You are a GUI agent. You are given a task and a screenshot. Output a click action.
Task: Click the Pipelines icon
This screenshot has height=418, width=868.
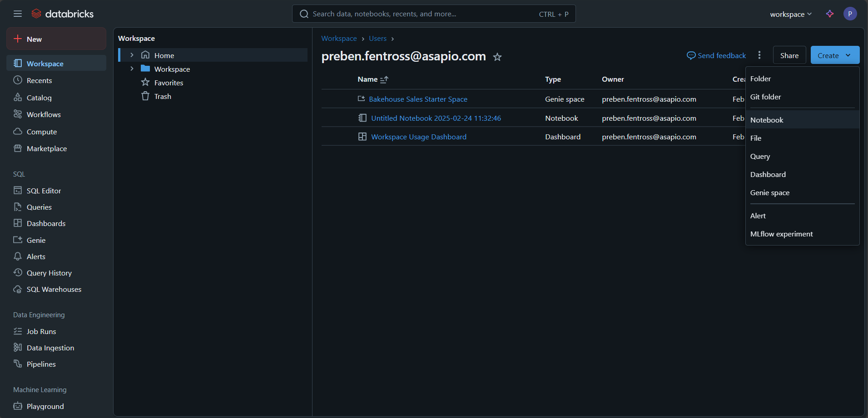tap(18, 364)
